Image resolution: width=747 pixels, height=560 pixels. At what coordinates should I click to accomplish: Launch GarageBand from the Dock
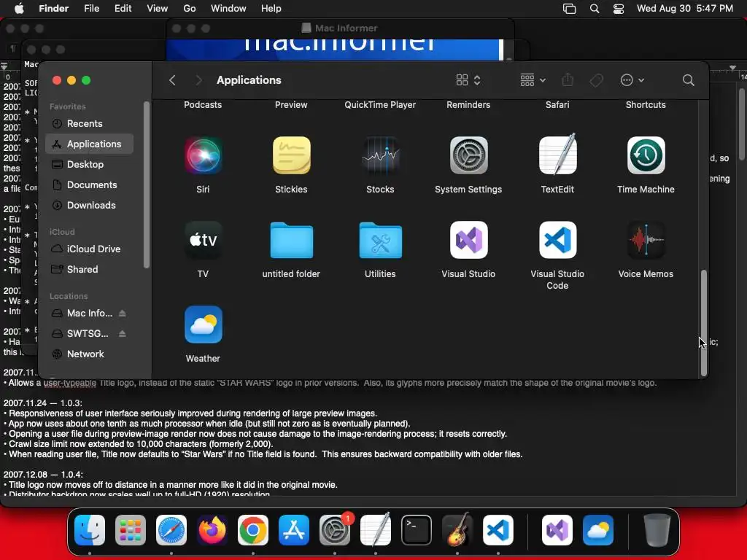tap(457, 529)
